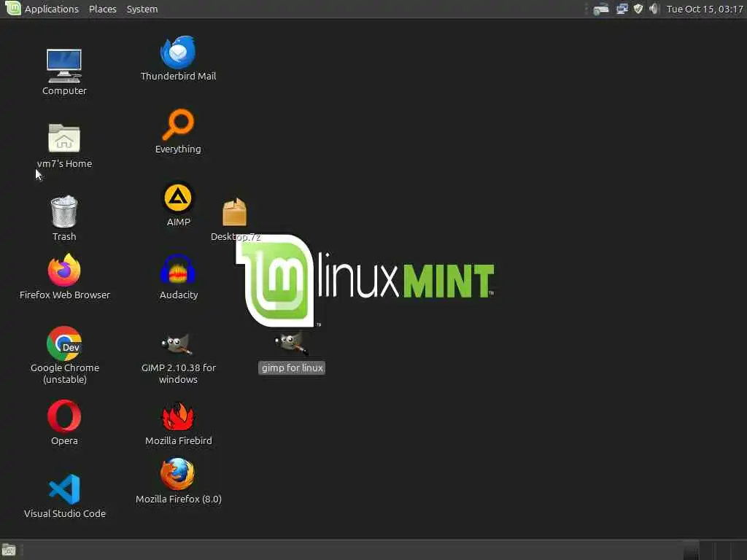Click the removable drive tray icon
The image size is (747, 560).
[x=601, y=9]
